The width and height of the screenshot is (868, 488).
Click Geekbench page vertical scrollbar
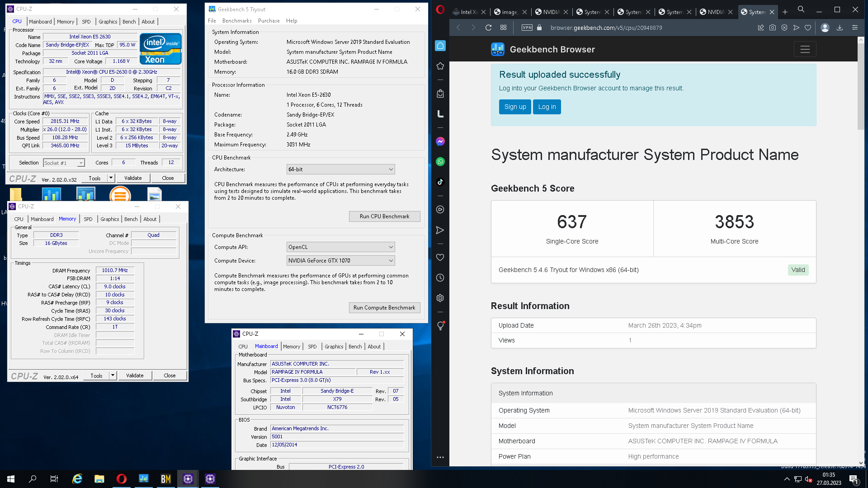[x=861, y=86]
